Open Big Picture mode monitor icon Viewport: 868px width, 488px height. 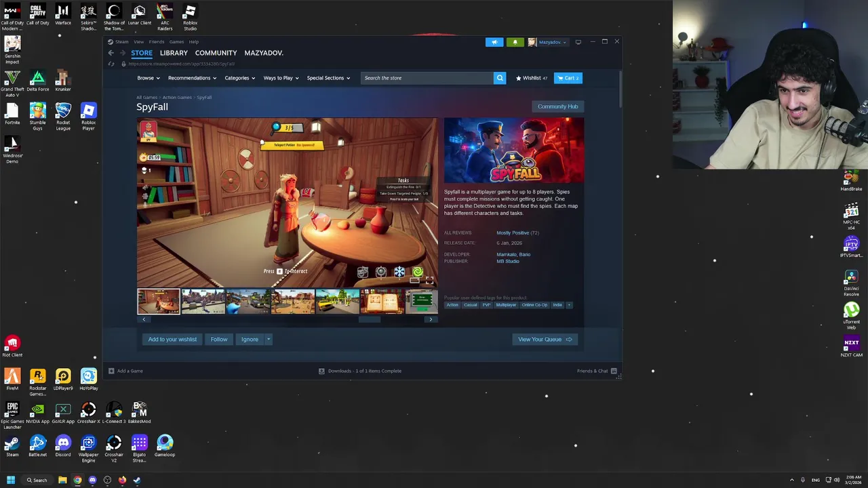pos(578,42)
